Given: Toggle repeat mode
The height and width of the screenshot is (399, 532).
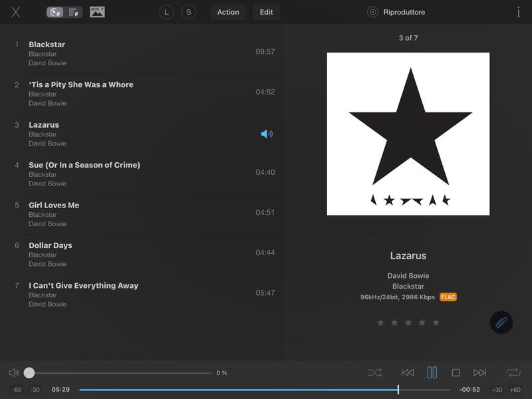Looking at the screenshot, I should coord(513,373).
